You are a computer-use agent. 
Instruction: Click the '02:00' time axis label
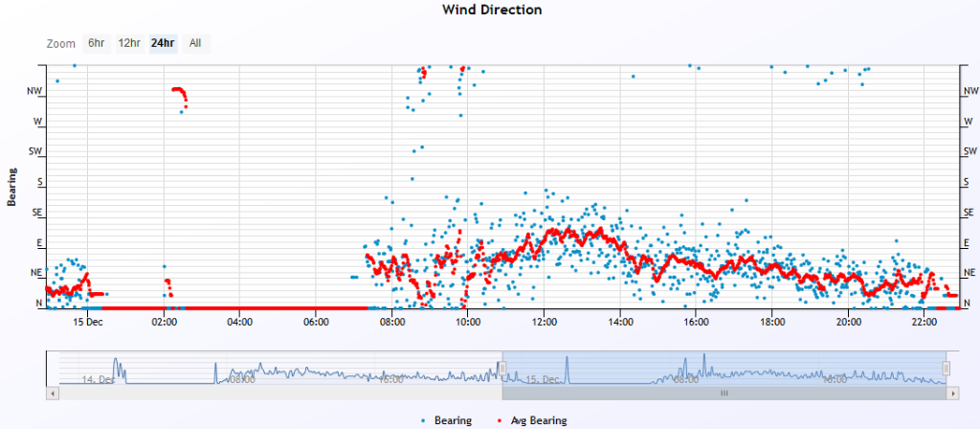[164, 322]
